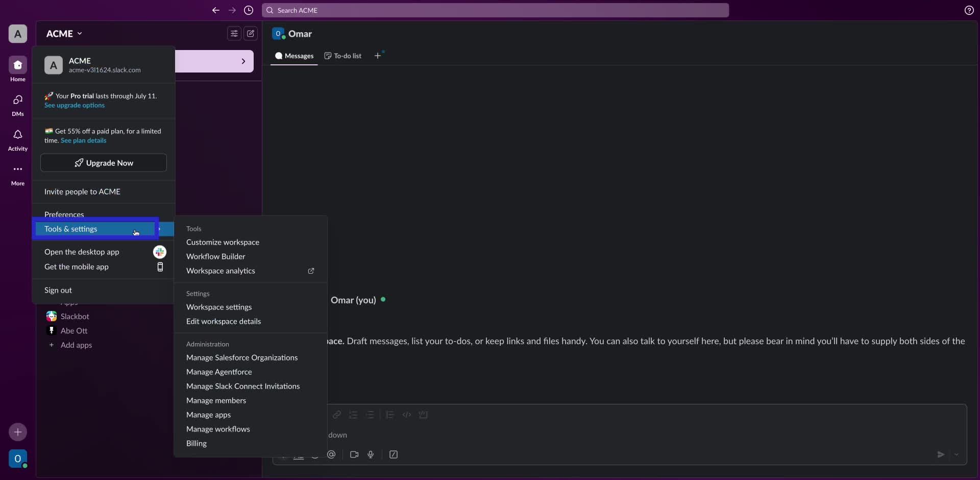The width and height of the screenshot is (980, 480).
Task: Click the link formatting icon in the composer
Action: pyautogui.click(x=337, y=415)
